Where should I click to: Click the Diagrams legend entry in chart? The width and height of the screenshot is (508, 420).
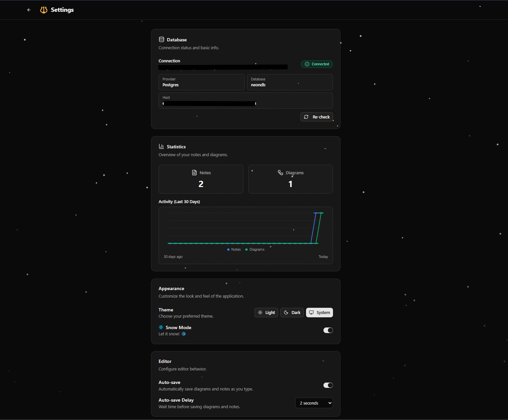coord(255,250)
